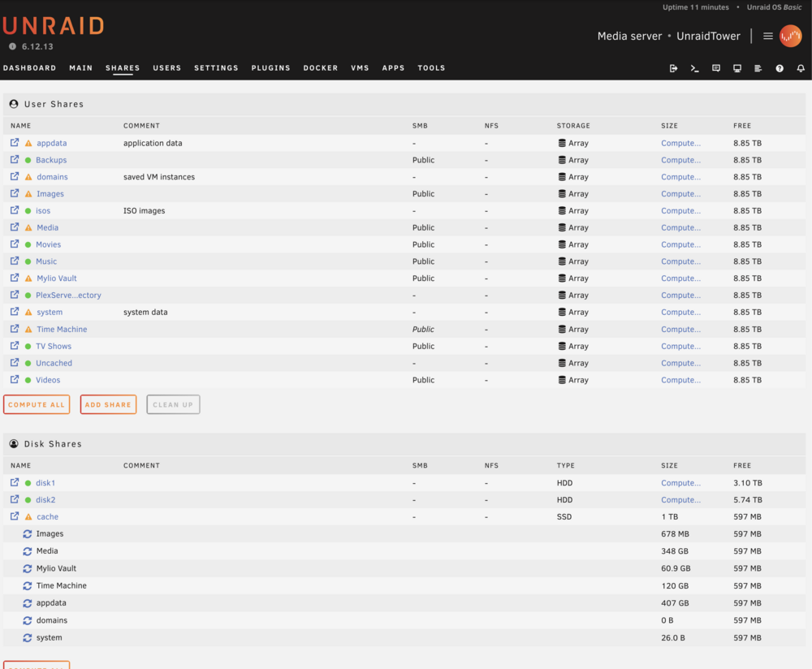
Task: Click the Compute All button under User Shares
Action: tap(37, 404)
